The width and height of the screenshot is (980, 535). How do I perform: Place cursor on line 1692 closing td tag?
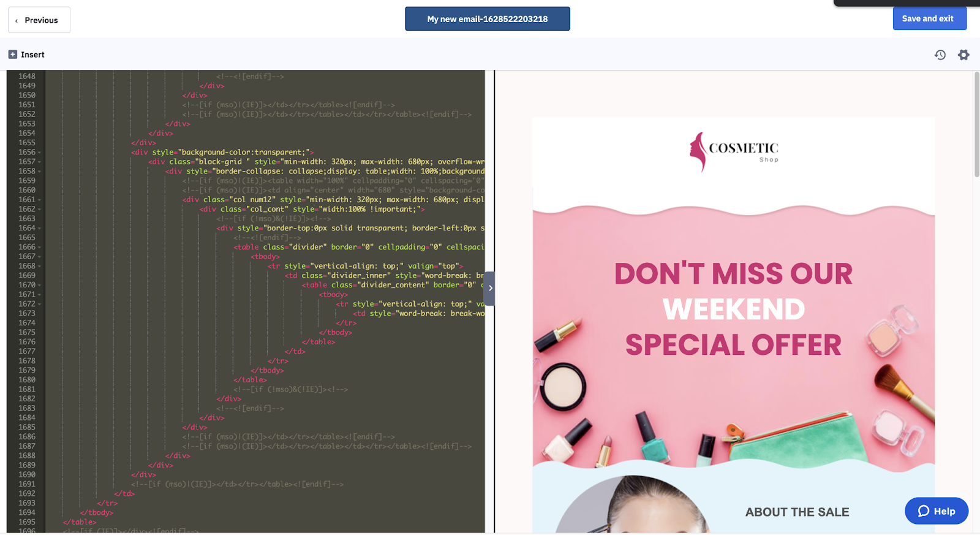pos(124,493)
